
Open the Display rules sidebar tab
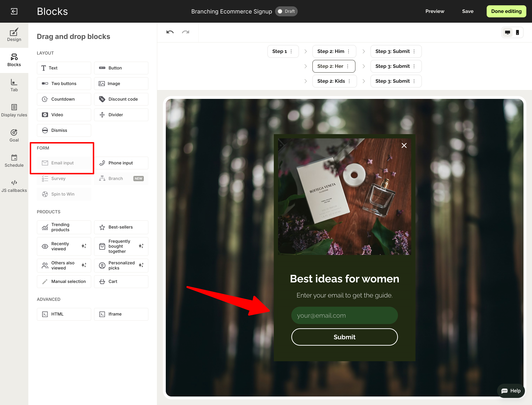tap(14, 110)
